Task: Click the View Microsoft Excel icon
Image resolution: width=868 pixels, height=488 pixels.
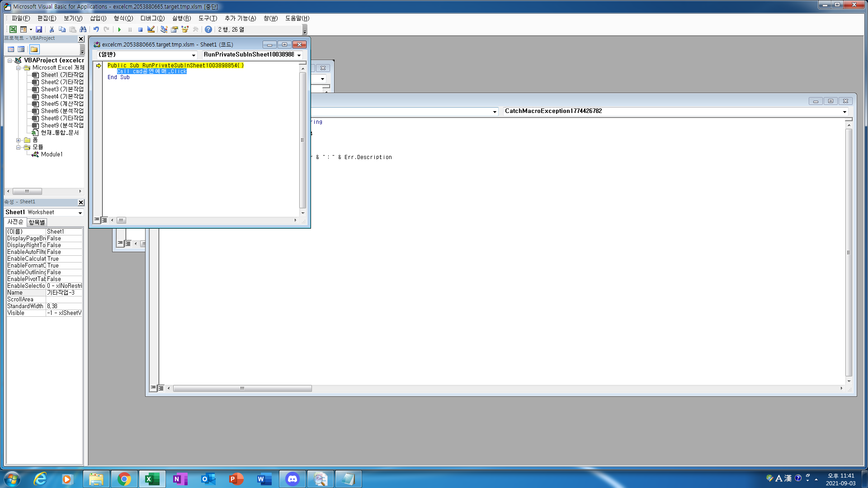Action: coord(13,29)
